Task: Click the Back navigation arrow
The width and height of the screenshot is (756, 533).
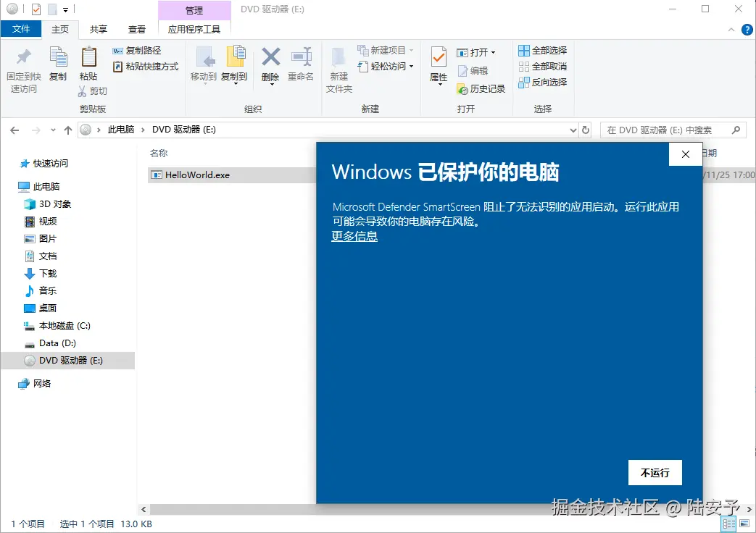Action: tap(14, 130)
